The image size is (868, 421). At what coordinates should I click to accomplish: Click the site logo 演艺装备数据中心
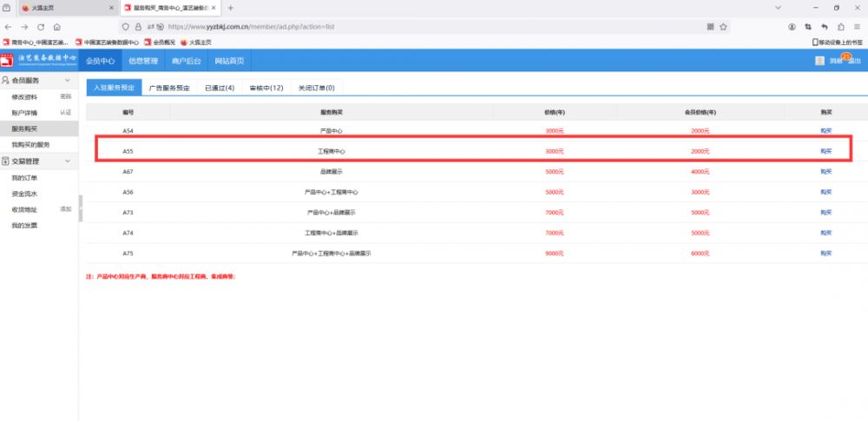(40, 61)
